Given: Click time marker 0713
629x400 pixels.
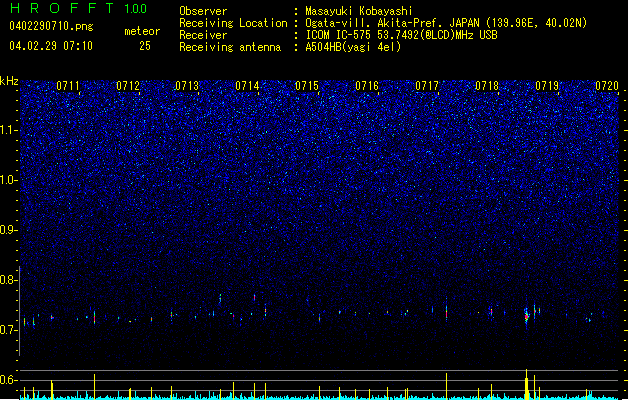Looking at the screenshot, I should [x=187, y=86].
